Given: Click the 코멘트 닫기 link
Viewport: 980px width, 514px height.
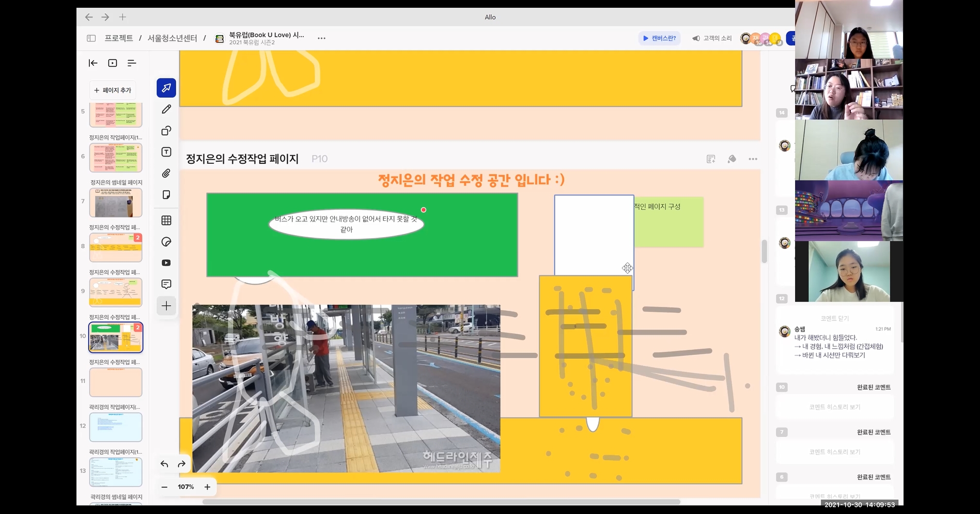Looking at the screenshot, I should coord(835,318).
